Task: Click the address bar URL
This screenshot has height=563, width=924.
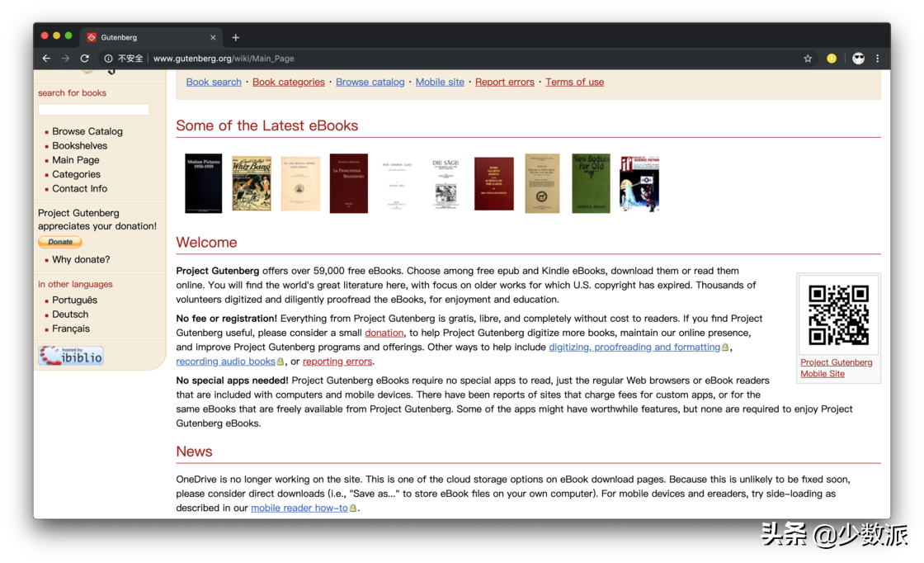Action: [224, 59]
